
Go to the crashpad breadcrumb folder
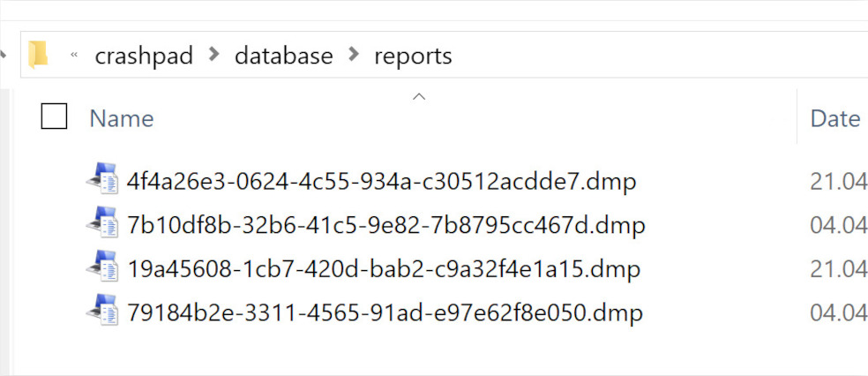[x=144, y=56]
